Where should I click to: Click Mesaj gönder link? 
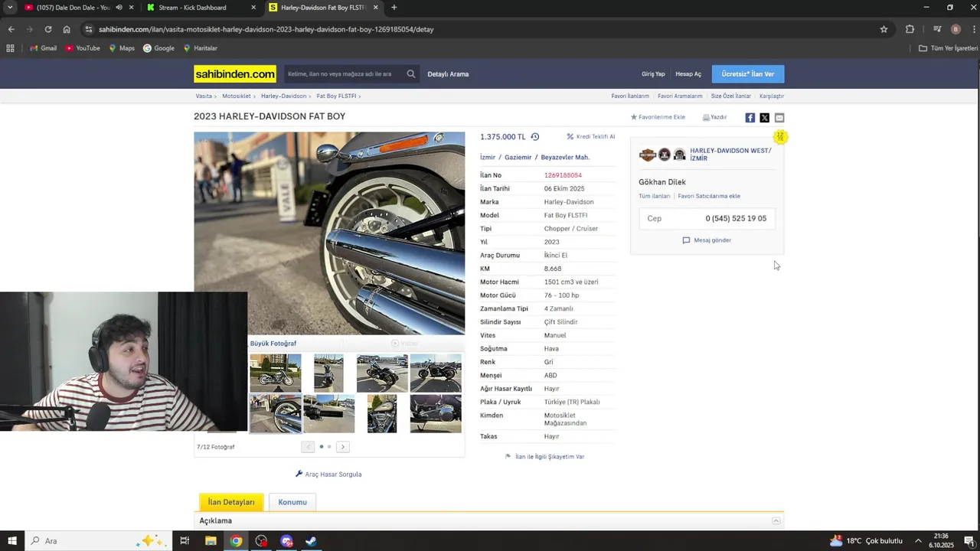[707, 240]
